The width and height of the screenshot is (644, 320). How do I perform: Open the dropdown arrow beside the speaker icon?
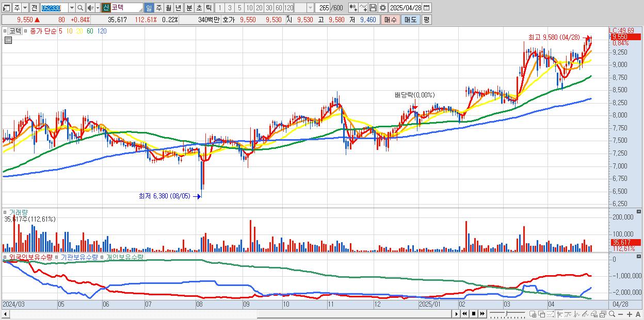[98, 8]
